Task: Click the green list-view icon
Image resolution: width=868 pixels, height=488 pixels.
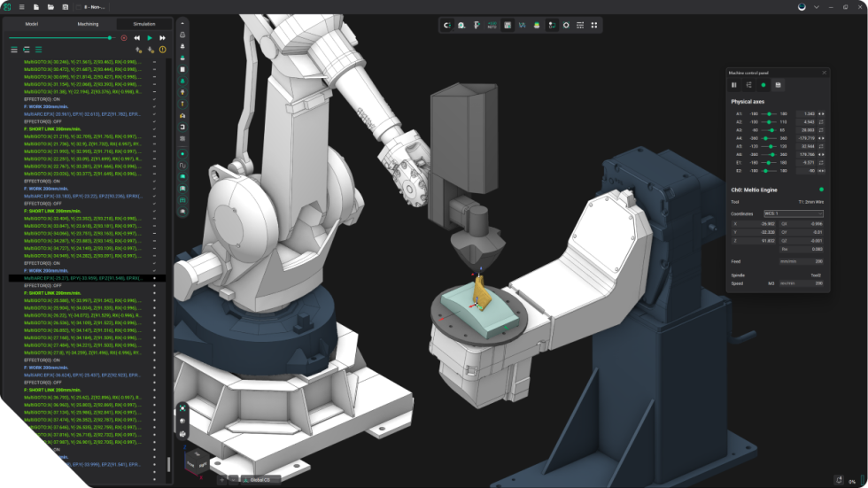Action: pos(38,50)
